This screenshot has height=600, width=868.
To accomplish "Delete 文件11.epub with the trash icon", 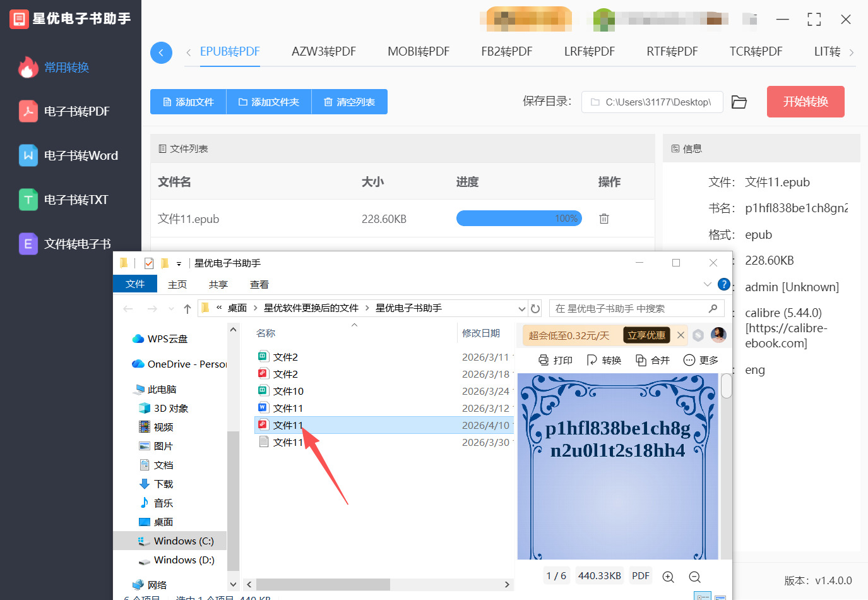I will click(604, 219).
